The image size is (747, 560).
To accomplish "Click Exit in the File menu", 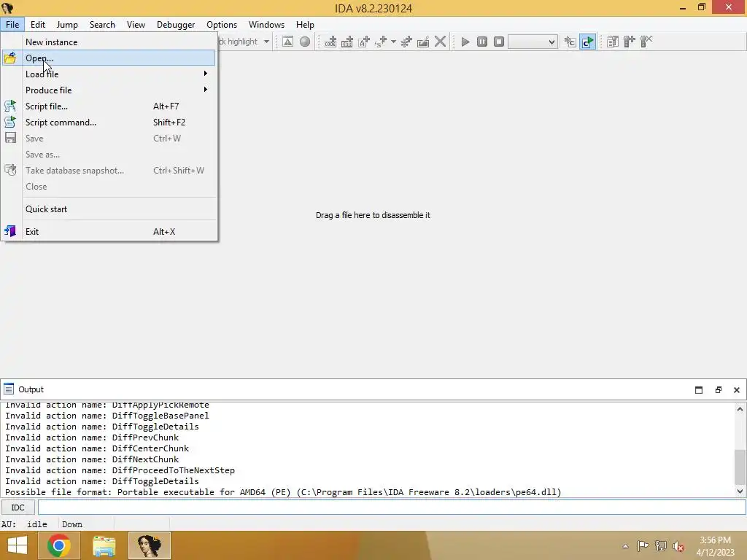I will 109,231.
